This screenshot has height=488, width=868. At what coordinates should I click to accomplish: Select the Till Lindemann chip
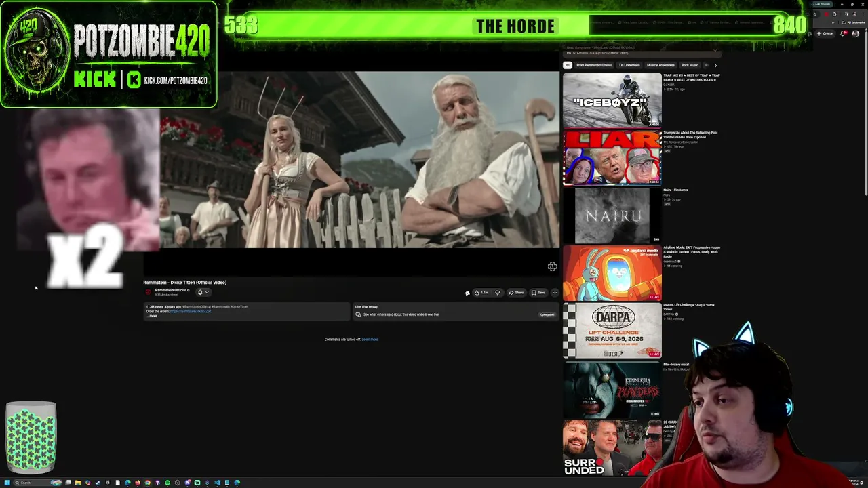click(629, 65)
